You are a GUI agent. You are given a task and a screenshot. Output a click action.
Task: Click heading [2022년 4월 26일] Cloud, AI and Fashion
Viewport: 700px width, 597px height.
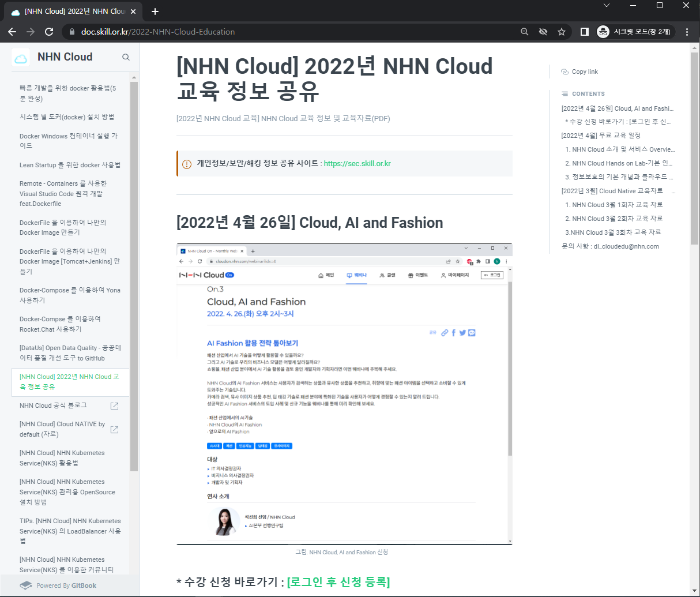click(x=310, y=223)
